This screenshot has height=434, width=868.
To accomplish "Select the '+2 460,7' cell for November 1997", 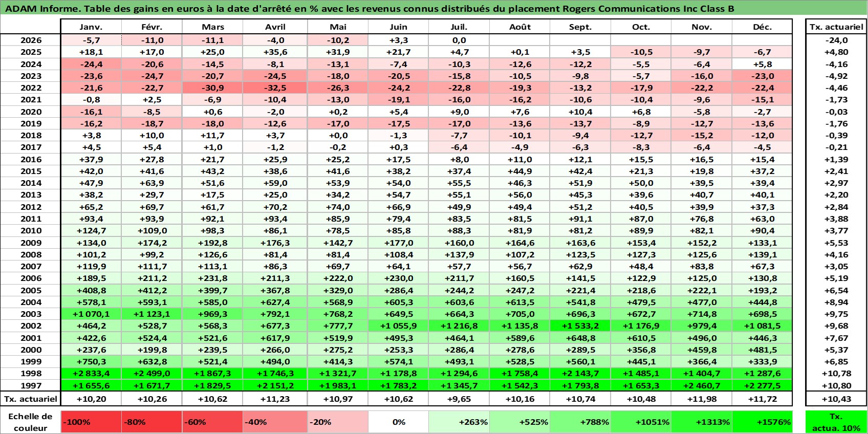I will tap(702, 385).
